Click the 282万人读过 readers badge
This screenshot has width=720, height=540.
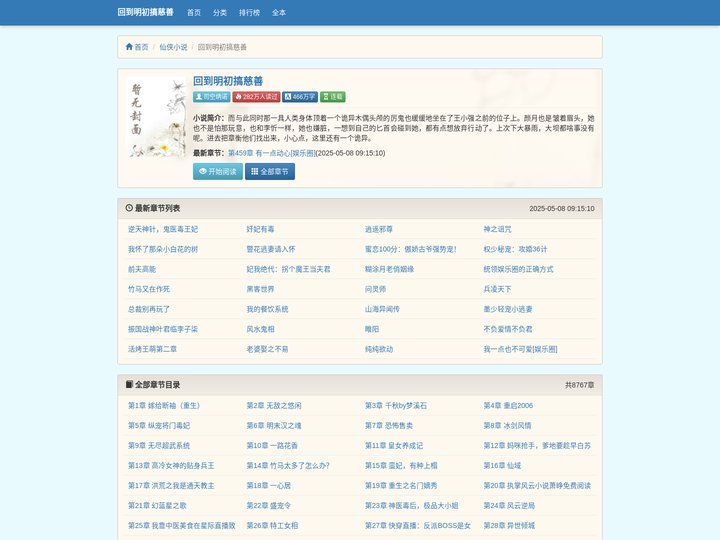pos(256,97)
